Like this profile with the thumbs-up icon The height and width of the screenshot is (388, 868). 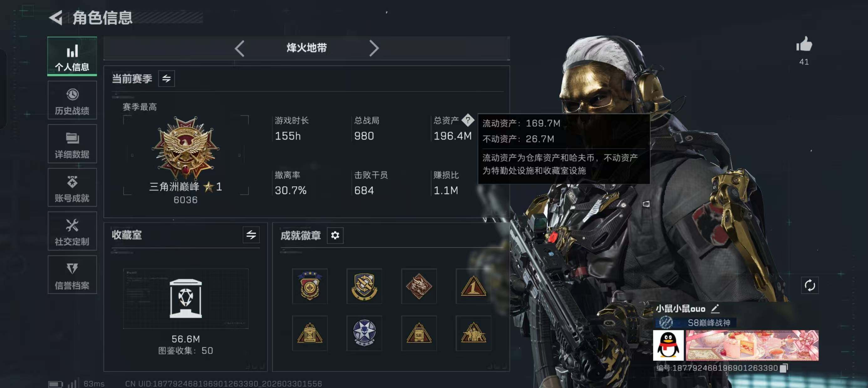pos(804,44)
